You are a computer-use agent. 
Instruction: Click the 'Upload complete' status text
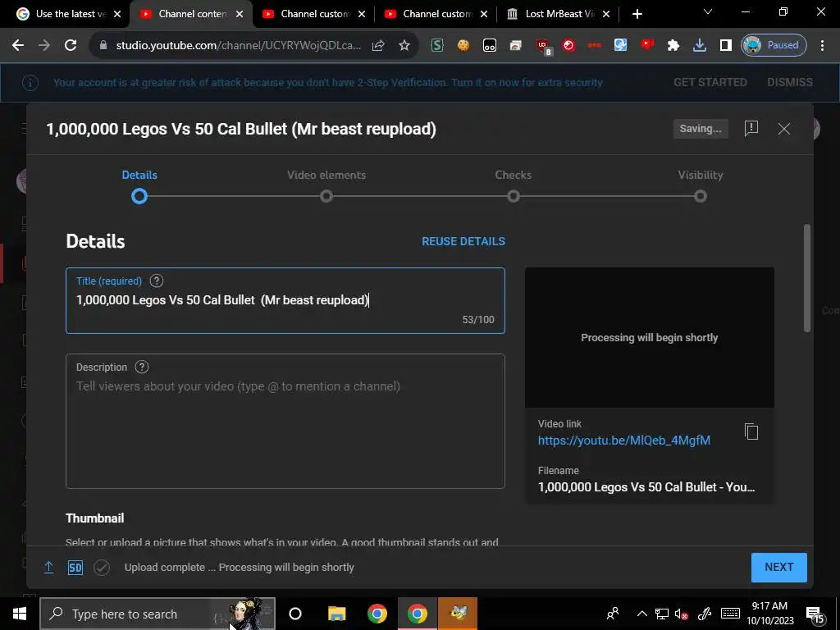click(239, 568)
